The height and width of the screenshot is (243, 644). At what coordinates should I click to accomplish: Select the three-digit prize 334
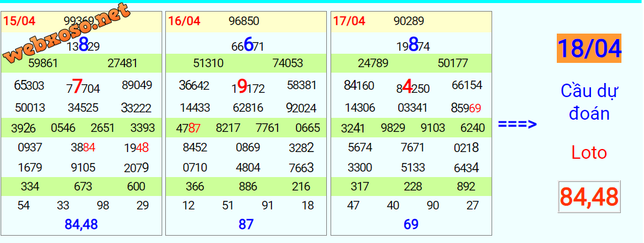(29, 187)
